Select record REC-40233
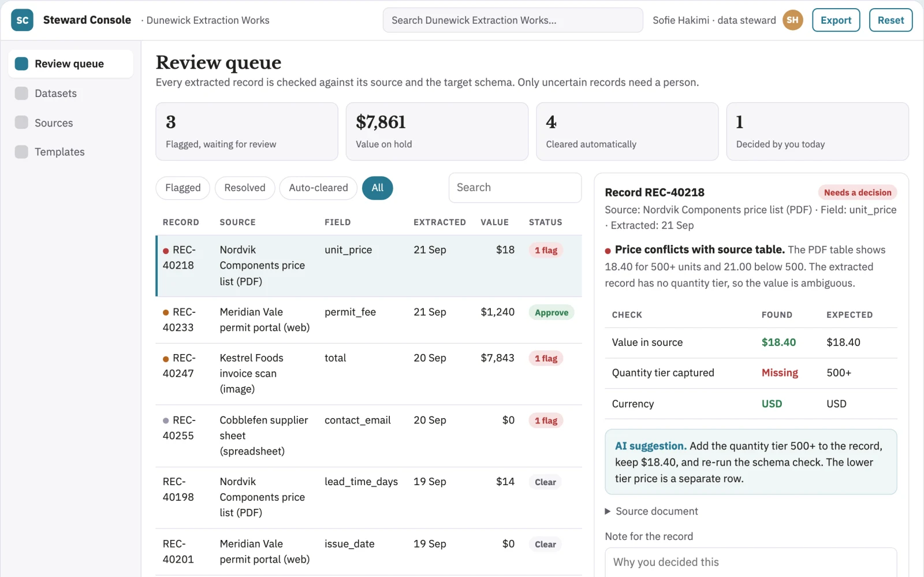The width and height of the screenshot is (924, 577). pos(368,320)
